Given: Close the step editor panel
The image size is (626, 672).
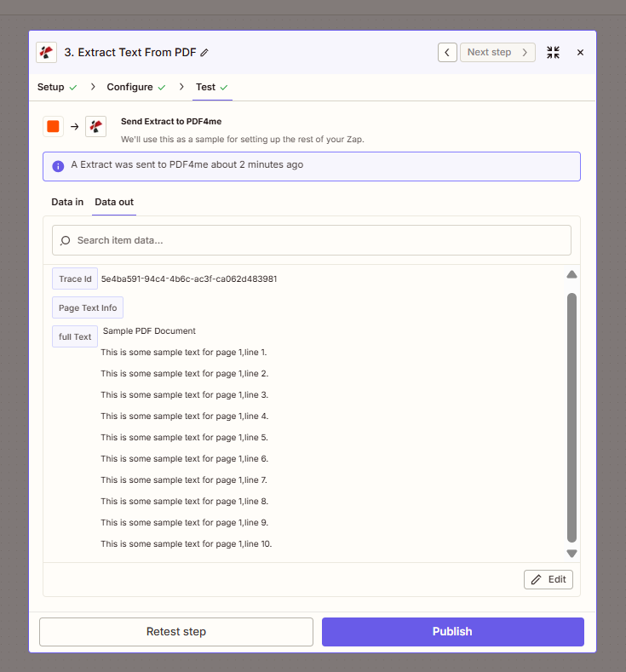Looking at the screenshot, I should click(x=580, y=52).
